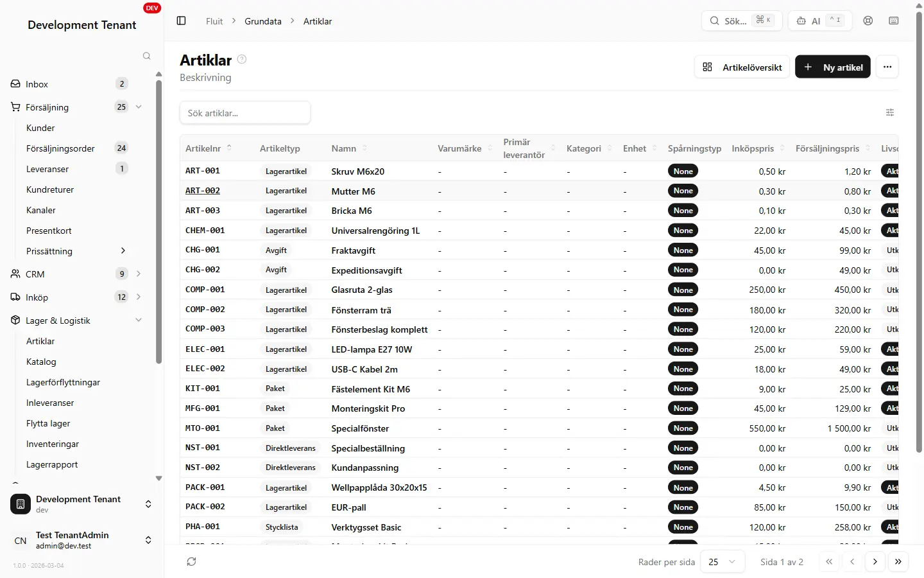Open the Test TenantAdmin user menu arrows
This screenshot has width=924, height=578.
point(148,540)
